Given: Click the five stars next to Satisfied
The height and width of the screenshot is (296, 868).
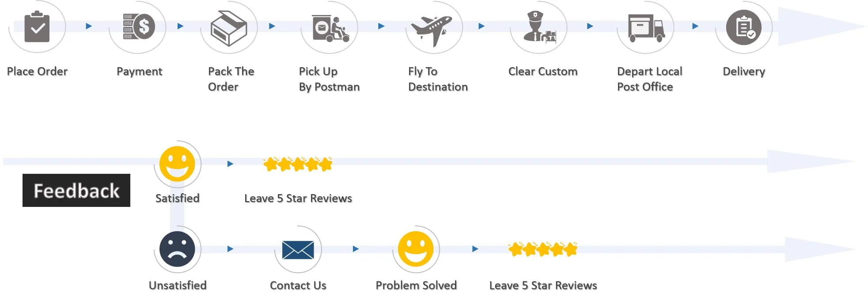Looking at the screenshot, I should click(298, 164).
